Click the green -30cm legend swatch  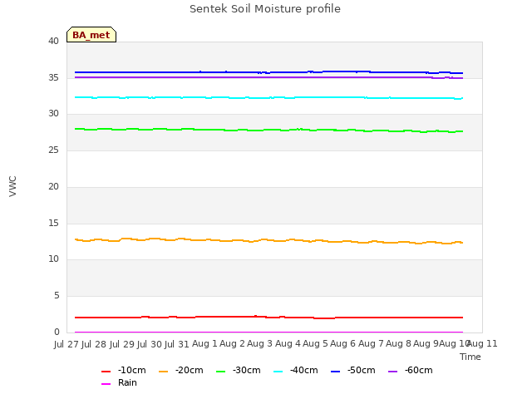coord(220,372)
